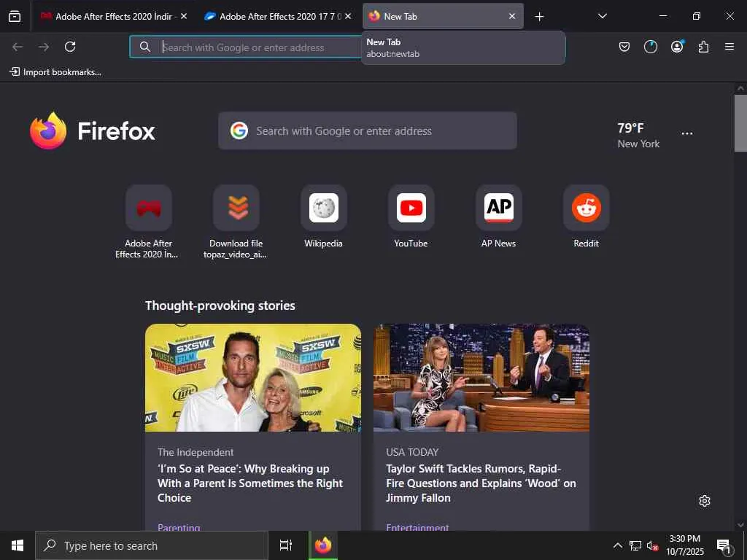Close the Adobe After Effects 2020 17 7 0 tab
The height and width of the screenshot is (560, 747).
348,16
